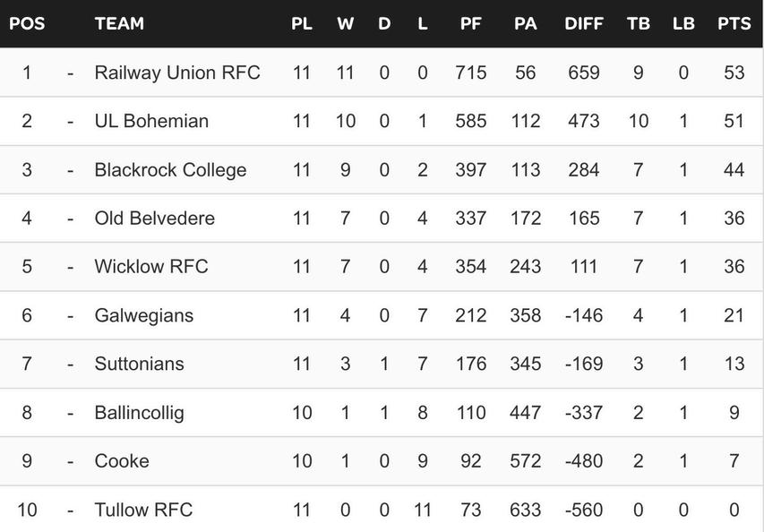Click the TEAM column header

click(119, 24)
